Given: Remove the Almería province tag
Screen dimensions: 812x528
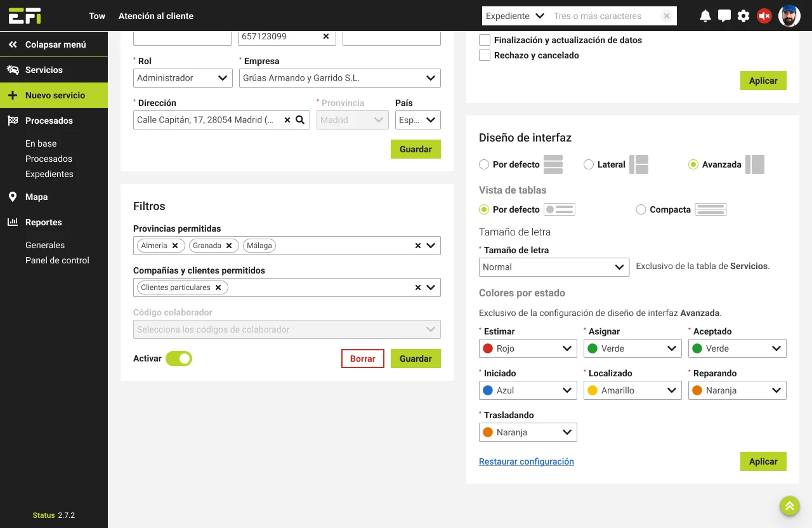Looking at the screenshot, I should coord(175,246).
